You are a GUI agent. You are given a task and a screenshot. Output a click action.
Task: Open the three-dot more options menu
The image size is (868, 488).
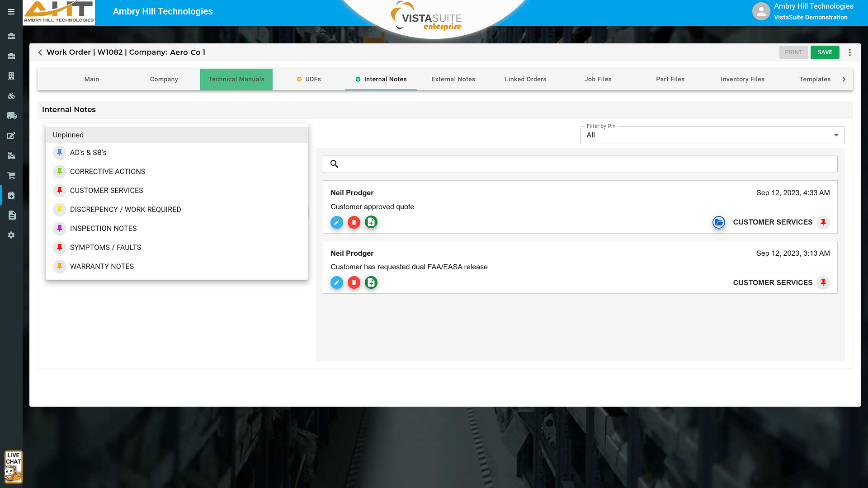pyautogui.click(x=850, y=52)
